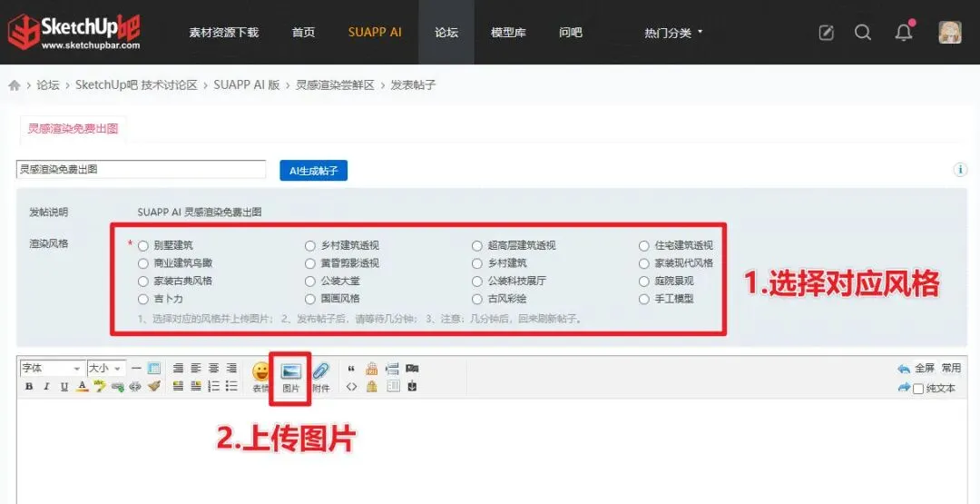Switch to 灵感渲染免费出图 tab
Image resolution: width=980 pixels, height=504 pixels.
click(73, 129)
